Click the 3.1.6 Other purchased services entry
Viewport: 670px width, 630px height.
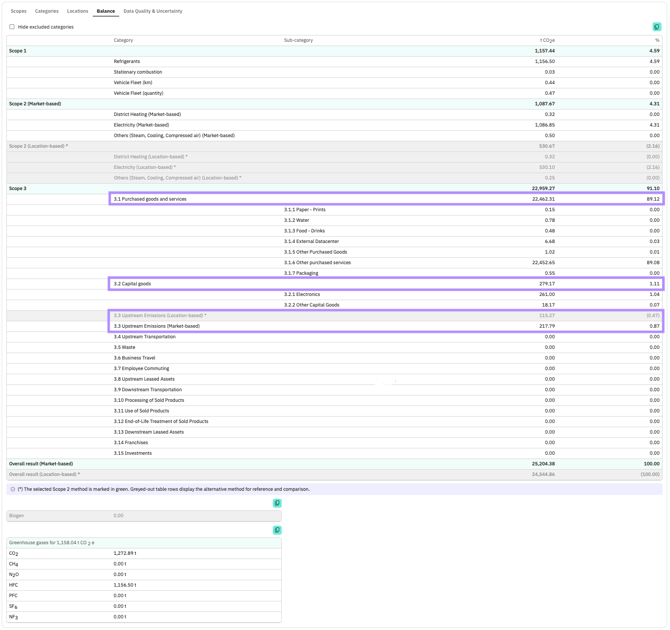pyautogui.click(x=317, y=262)
